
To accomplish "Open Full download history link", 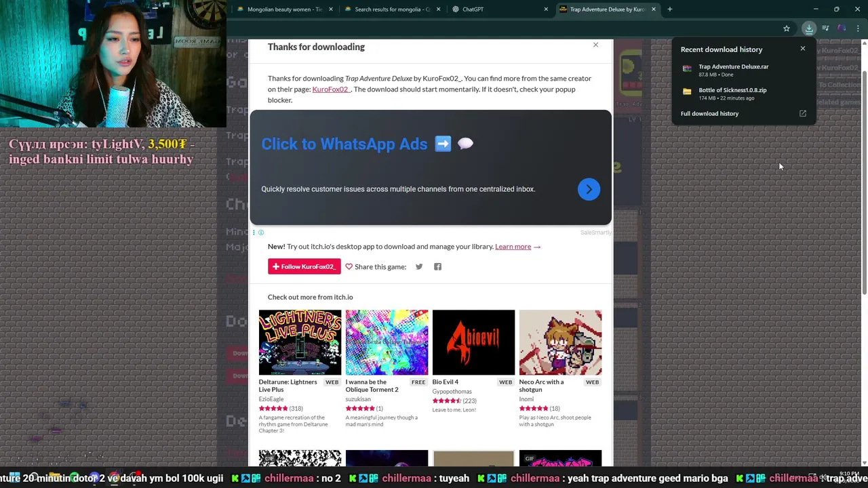I will tap(709, 113).
